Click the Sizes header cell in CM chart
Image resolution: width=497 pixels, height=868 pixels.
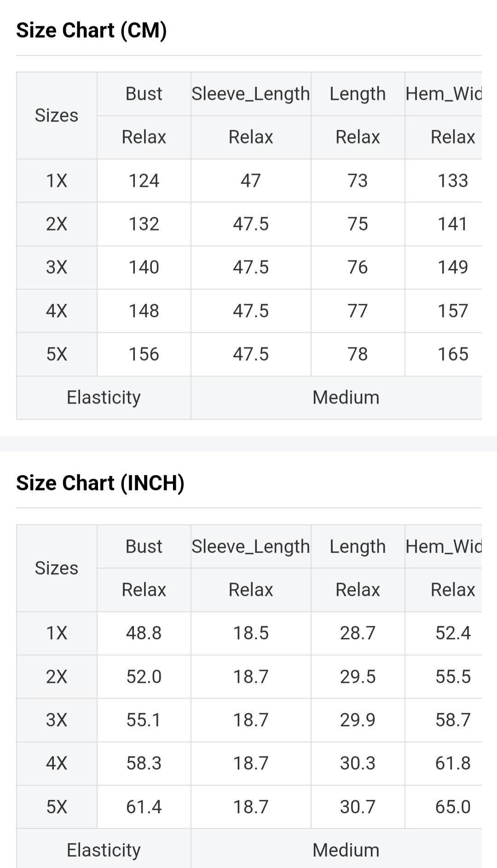point(57,116)
